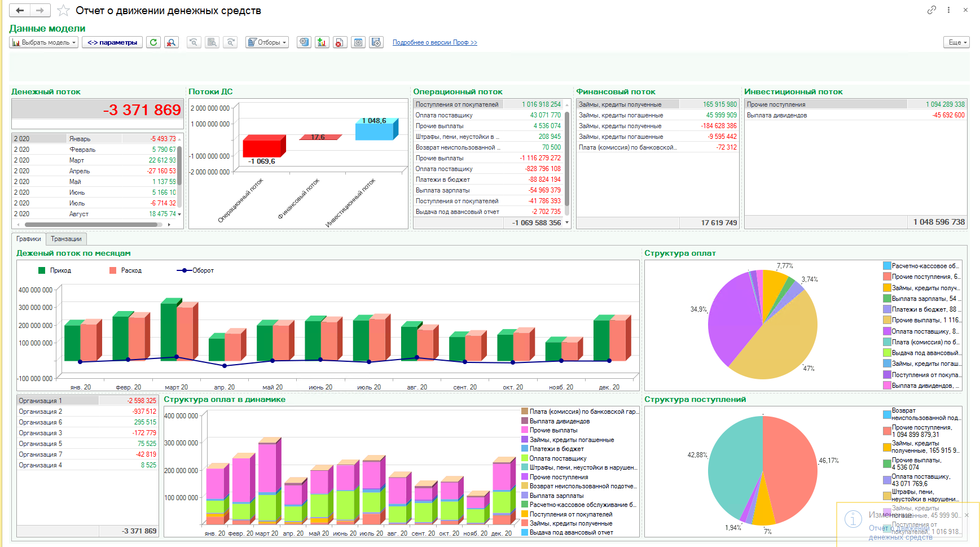Image resolution: width=980 pixels, height=547 pixels.
Task: Go back using the left arrow button
Action: (20, 10)
